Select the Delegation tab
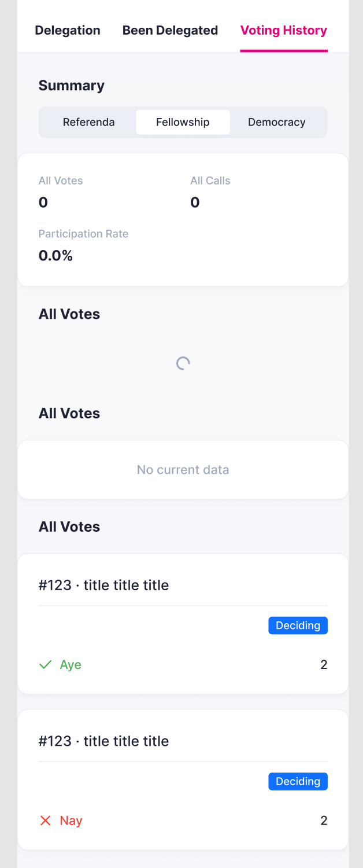 point(67,30)
